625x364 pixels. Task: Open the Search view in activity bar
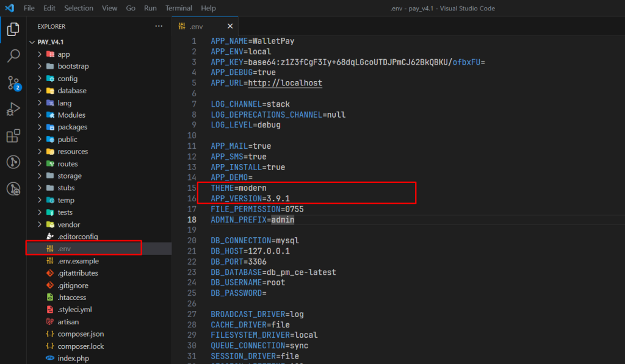[x=13, y=56]
